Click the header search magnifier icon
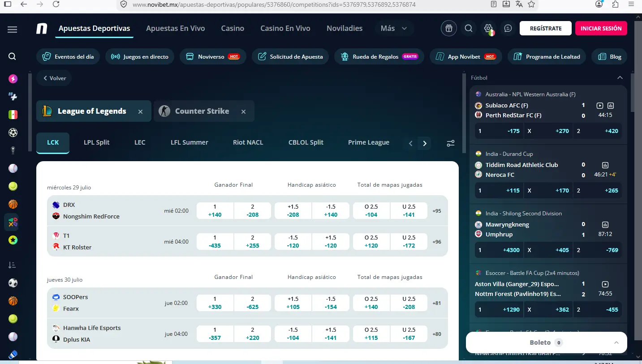642x364 pixels. tap(469, 28)
